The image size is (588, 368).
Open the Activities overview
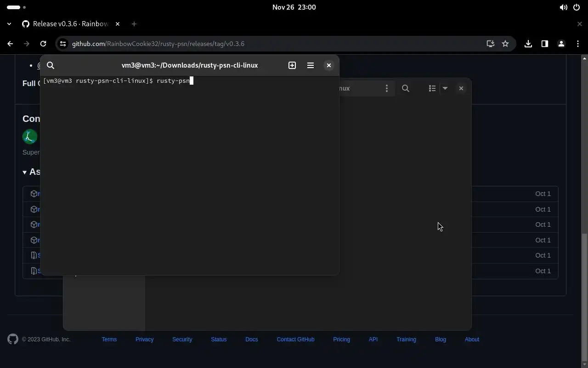[16, 7]
